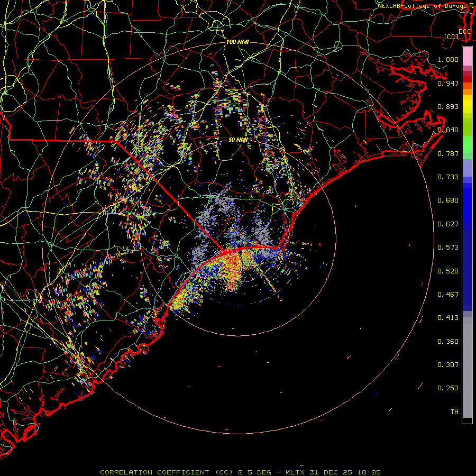This screenshot has height=476, width=476.
Task: Click the 0.787 color scale value
Action: [x=448, y=153]
